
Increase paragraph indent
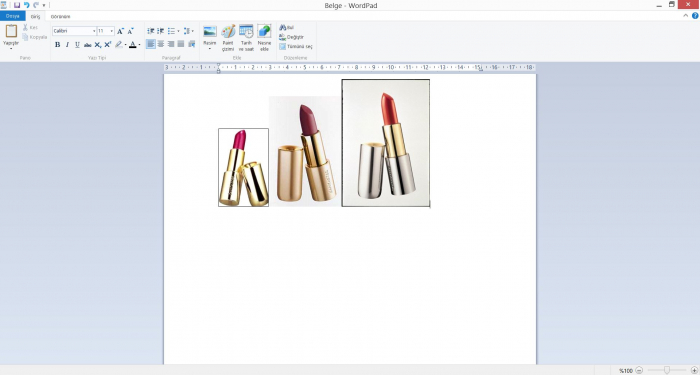click(161, 31)
